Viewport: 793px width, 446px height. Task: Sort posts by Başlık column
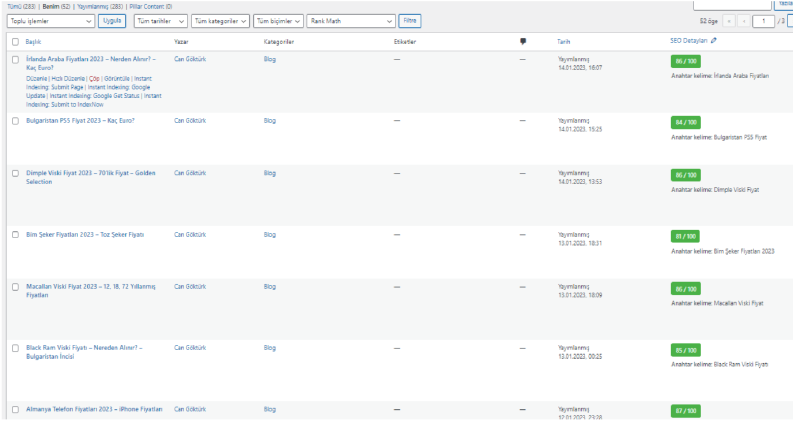[33, 42]
